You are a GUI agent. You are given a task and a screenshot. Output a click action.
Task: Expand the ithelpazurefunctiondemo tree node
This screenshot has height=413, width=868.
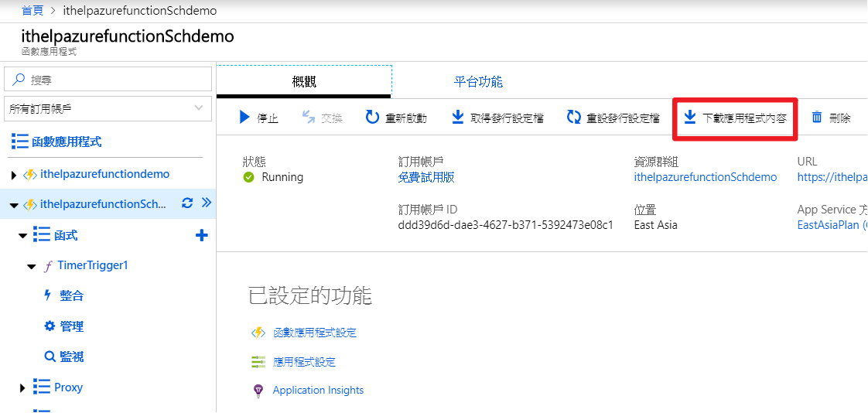(15, 175)
